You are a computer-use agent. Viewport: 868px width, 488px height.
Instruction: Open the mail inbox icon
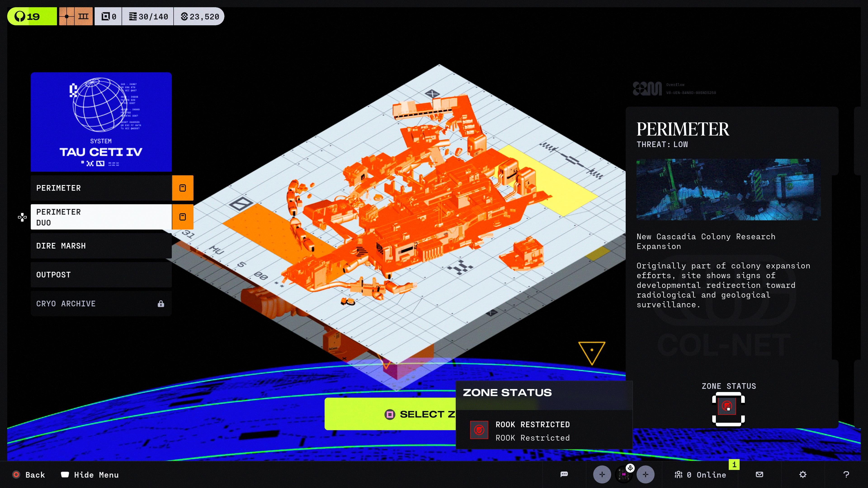point(759,474)
